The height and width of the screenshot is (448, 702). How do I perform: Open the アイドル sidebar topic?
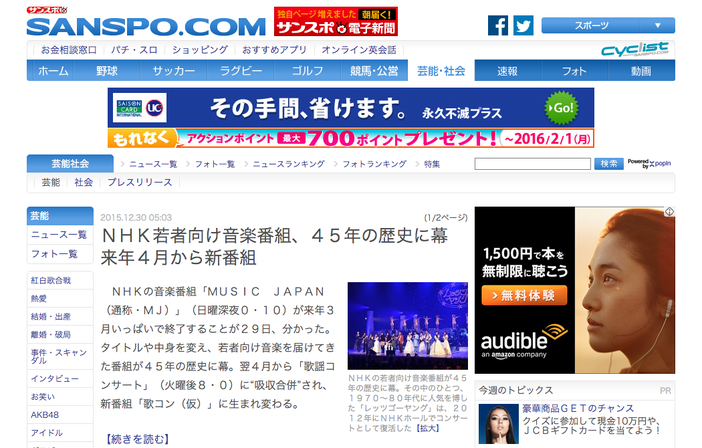[x=60, y=432]
